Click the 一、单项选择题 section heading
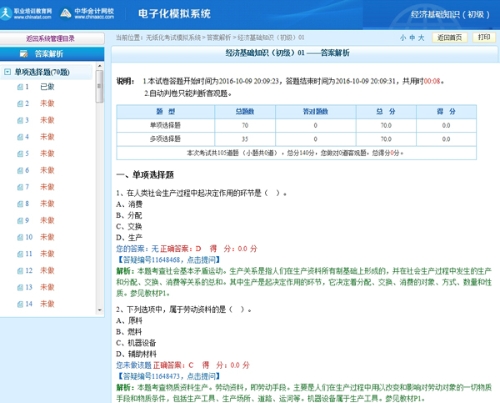500x403 pixels. coord(145,175)
